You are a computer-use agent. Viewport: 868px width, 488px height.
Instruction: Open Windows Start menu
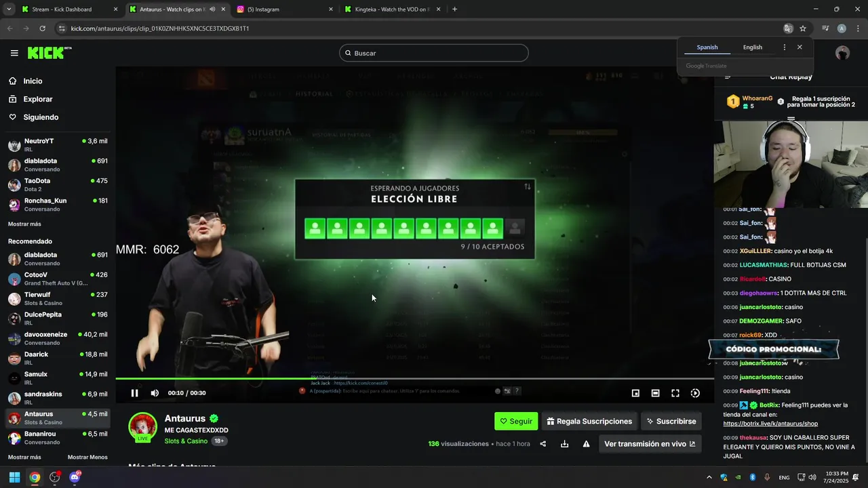coord(14,477)
